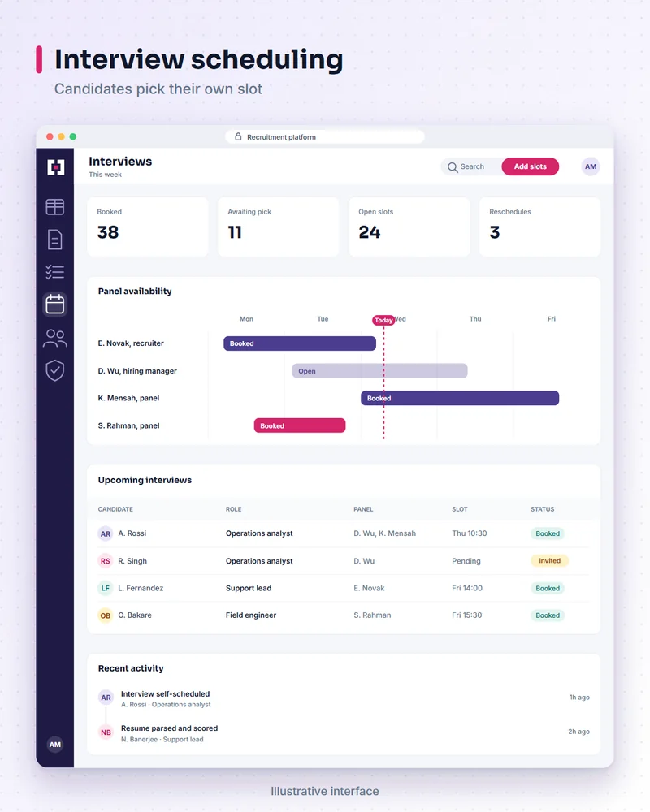Click the RS avatar beside R. Singh
Viewport: 650px width, 812px height.
106,561
